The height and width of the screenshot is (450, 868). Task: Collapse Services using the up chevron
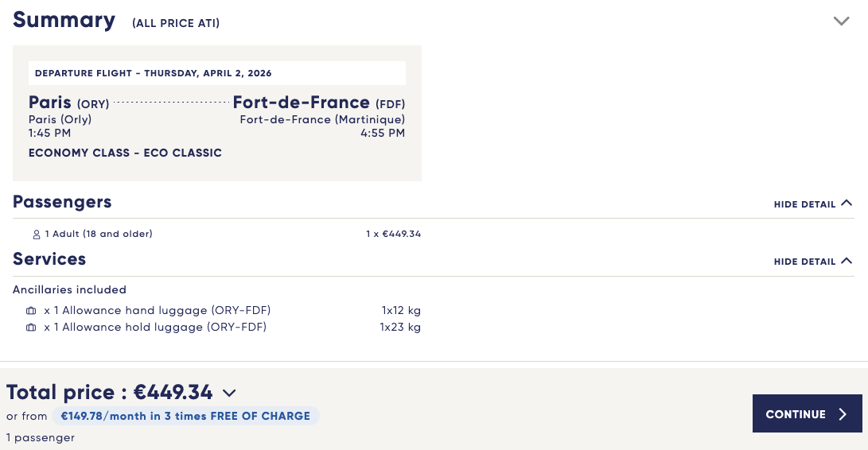pyautogui.click(x=846, y=261)
